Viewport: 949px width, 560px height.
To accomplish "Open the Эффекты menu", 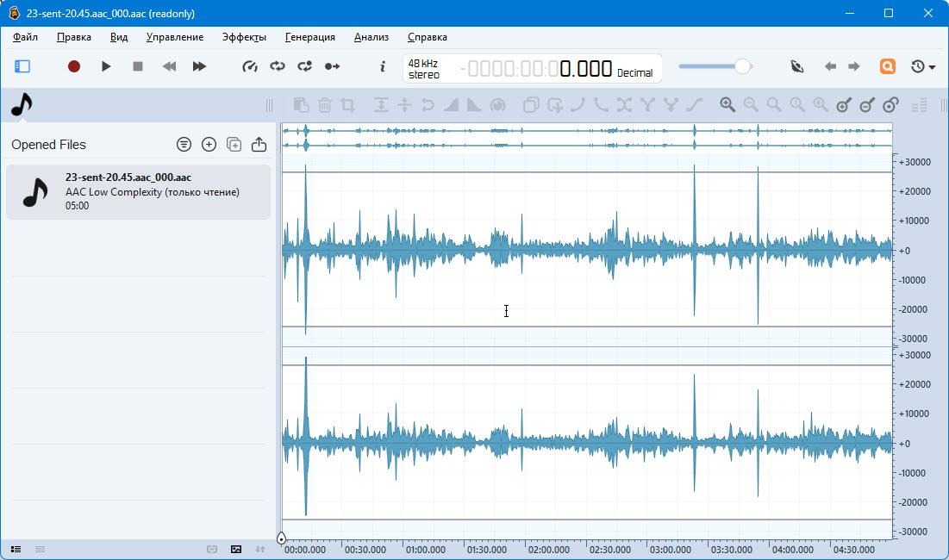I will (244, 37).
